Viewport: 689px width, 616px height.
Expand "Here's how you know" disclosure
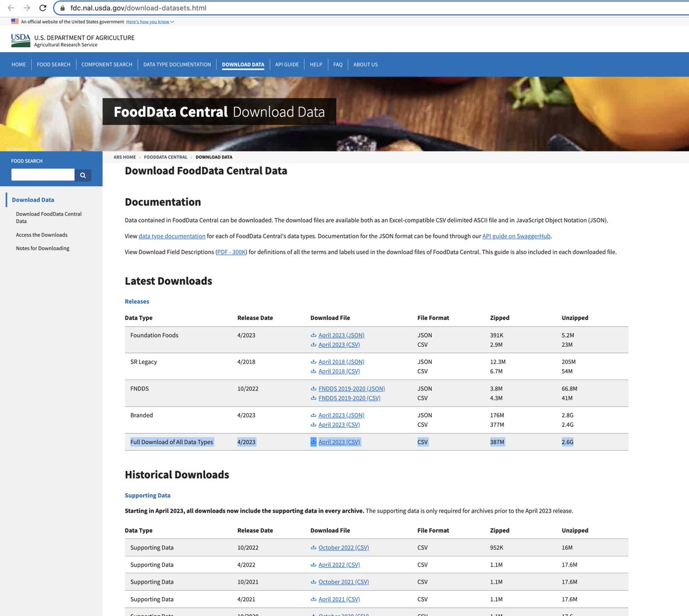coord(150,22)
